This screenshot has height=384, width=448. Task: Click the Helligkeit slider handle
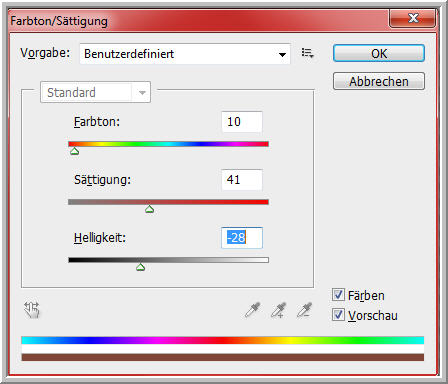(x=140, y=267)
